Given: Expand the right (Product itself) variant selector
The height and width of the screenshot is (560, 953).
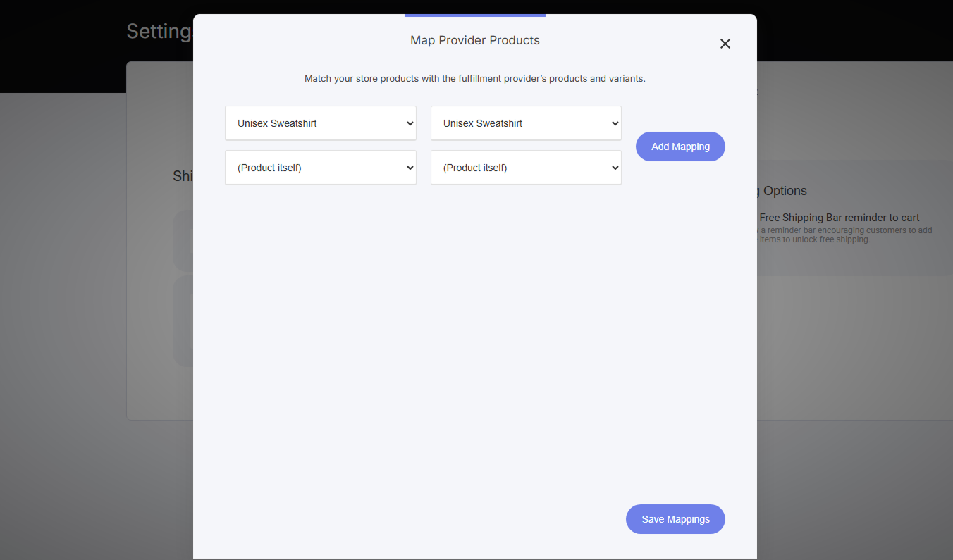Looking at the screenshot, I should (x=526, y=168).
